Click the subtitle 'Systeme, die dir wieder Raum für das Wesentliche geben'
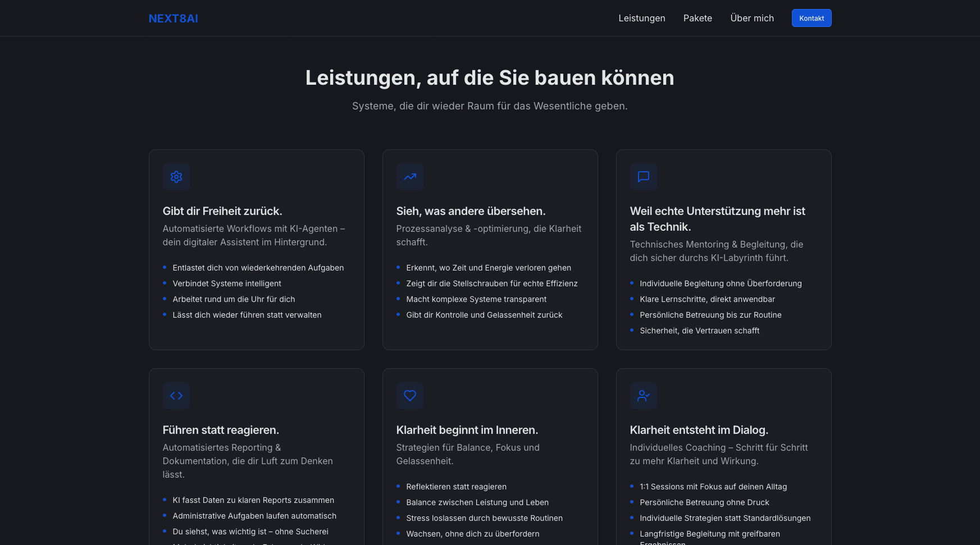 pyautogui.click(x=490, y=106)
